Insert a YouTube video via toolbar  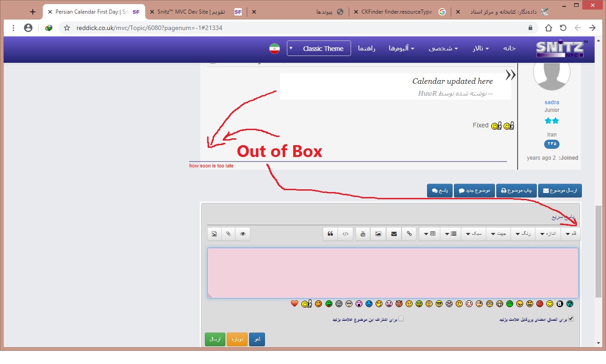tap(363, 234)
